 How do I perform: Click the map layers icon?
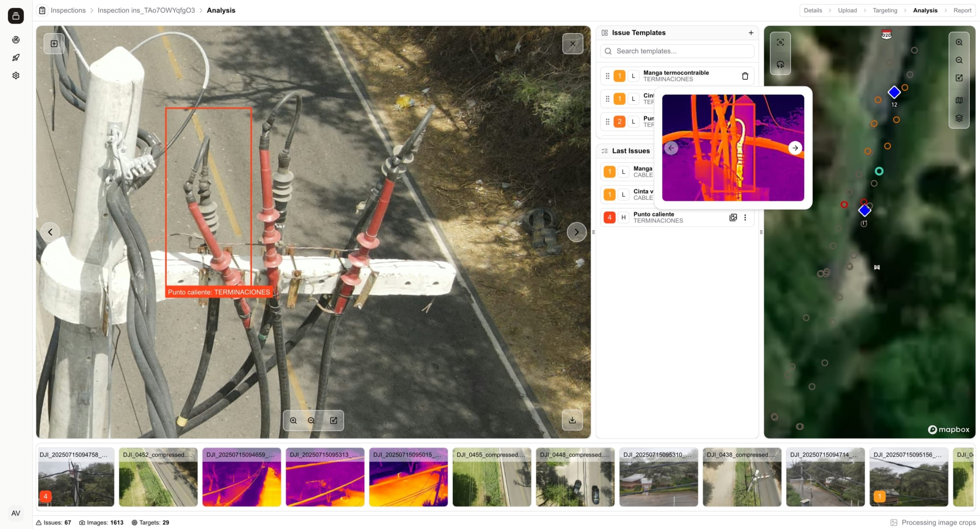(959, 118)
